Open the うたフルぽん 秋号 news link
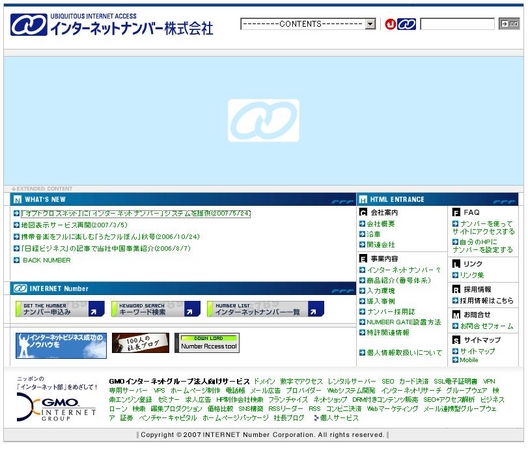 [x=110, y=236]
